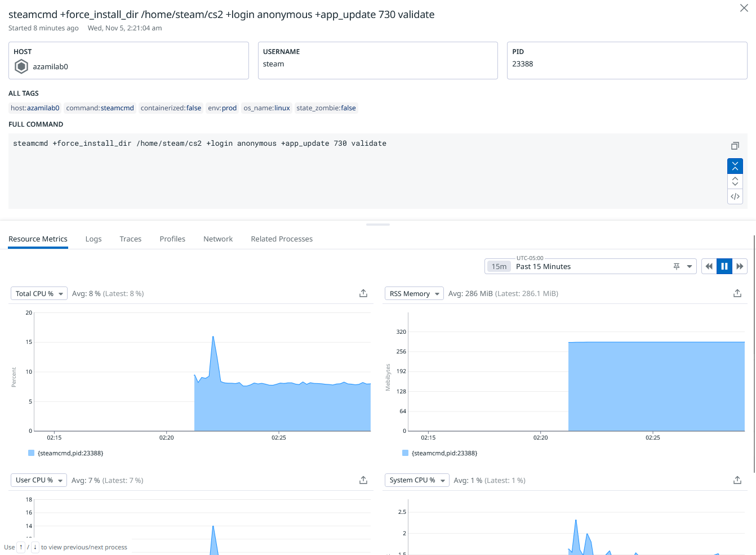Pause live time updates
Screen dimensions: 756x555
(724, 266)
